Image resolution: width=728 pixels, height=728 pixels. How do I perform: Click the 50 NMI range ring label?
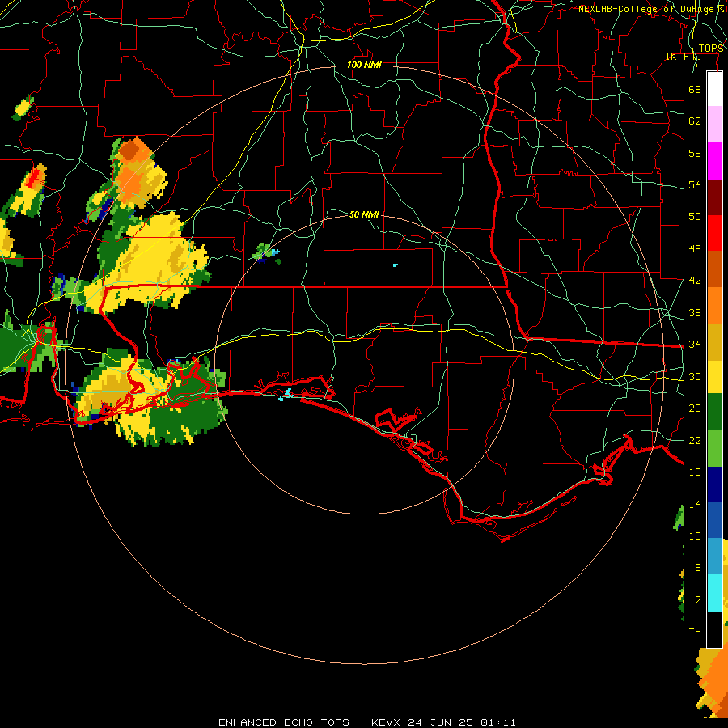[x=364, y=214]
